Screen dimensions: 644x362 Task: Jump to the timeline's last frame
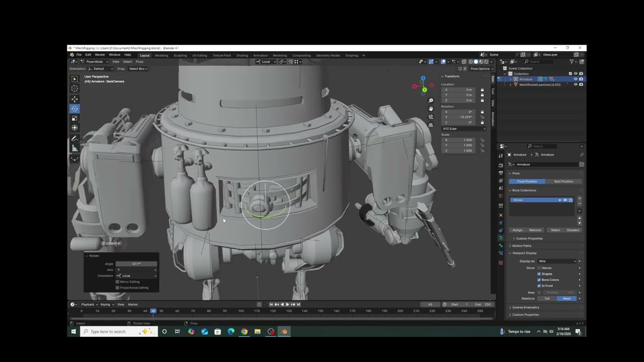[298, 304]
